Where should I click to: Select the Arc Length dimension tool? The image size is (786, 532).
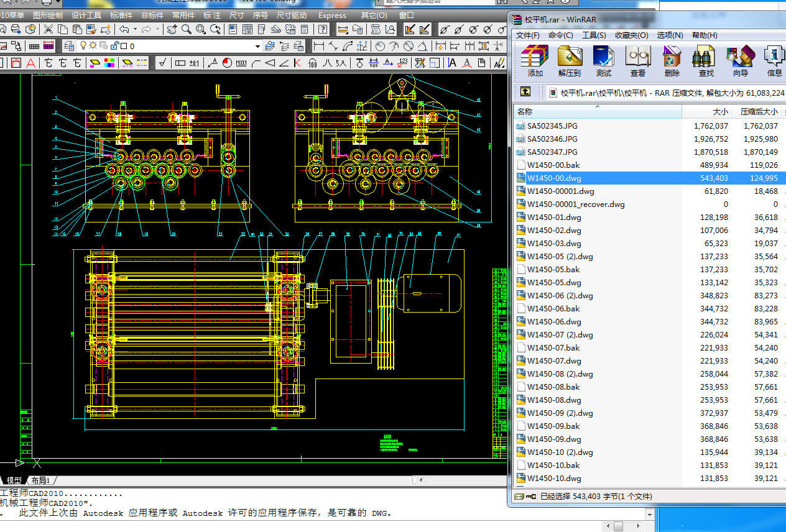pos(349,46)
